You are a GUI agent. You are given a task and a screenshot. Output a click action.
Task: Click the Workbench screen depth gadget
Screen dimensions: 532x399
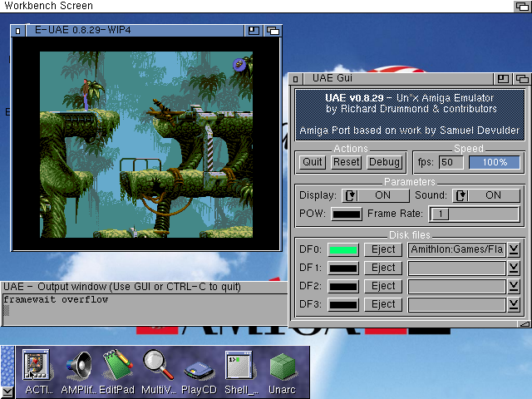click(522, 6)
